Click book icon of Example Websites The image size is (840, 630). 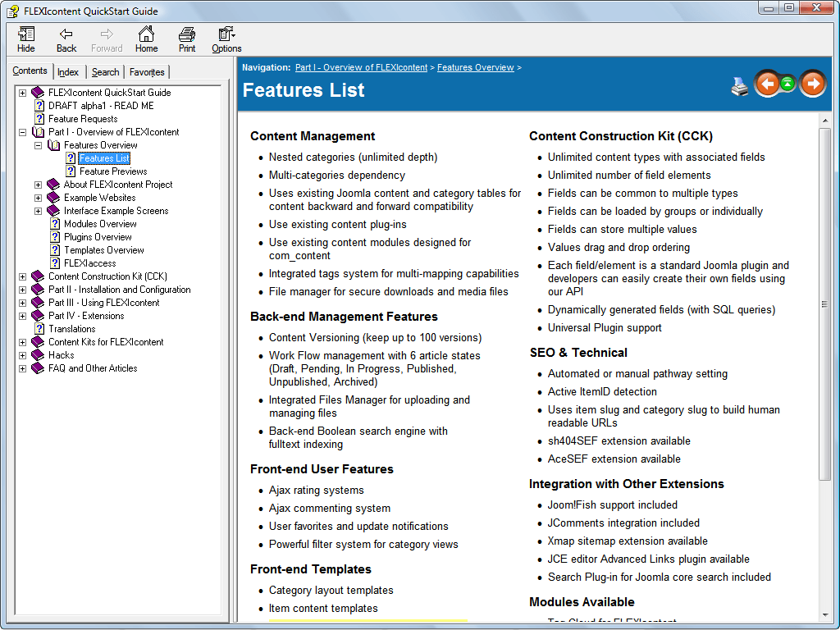[53, 198]
